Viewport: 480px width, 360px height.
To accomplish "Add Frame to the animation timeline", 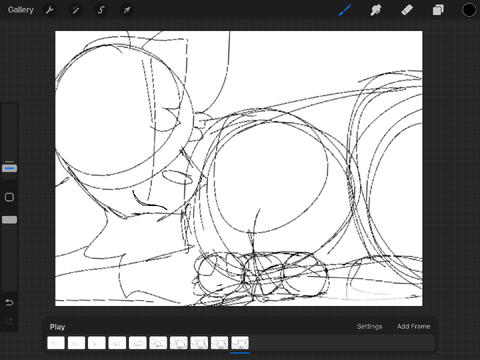I will click(x=413, y=326).
